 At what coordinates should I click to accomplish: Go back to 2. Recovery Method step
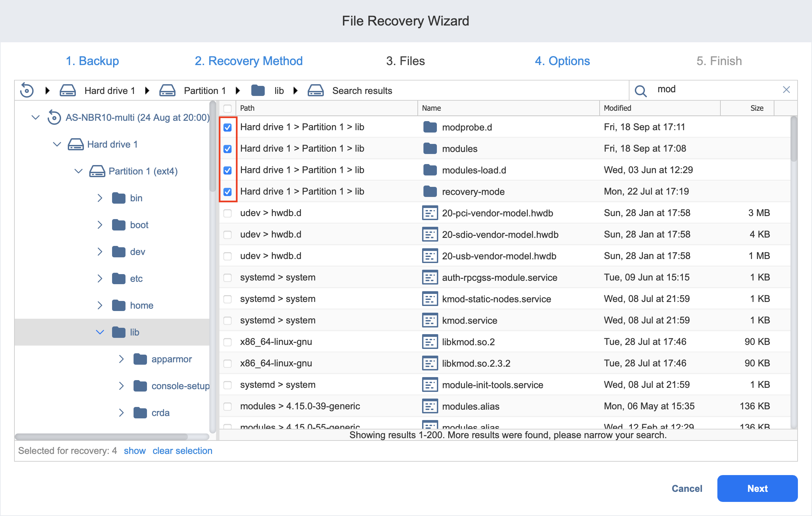click(x=249, y=61)
